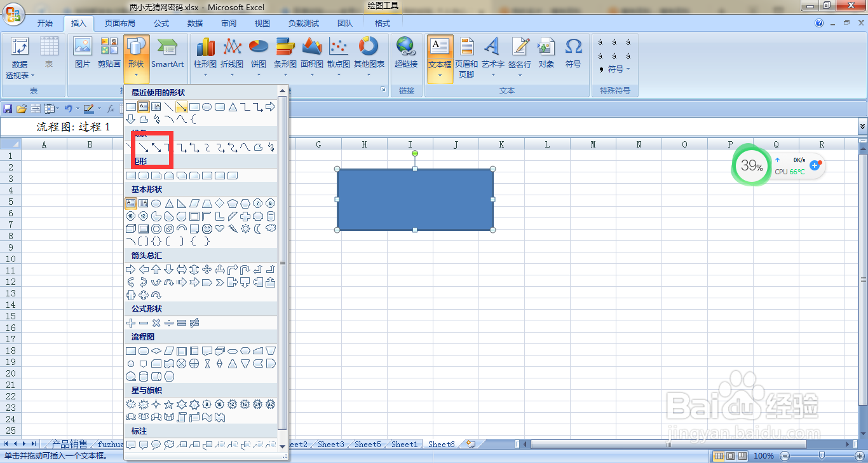Image resolution: width=868 pixels, height=463 pixels.
Task: Insert a 超链接 hyperlink
Action: 405,53
